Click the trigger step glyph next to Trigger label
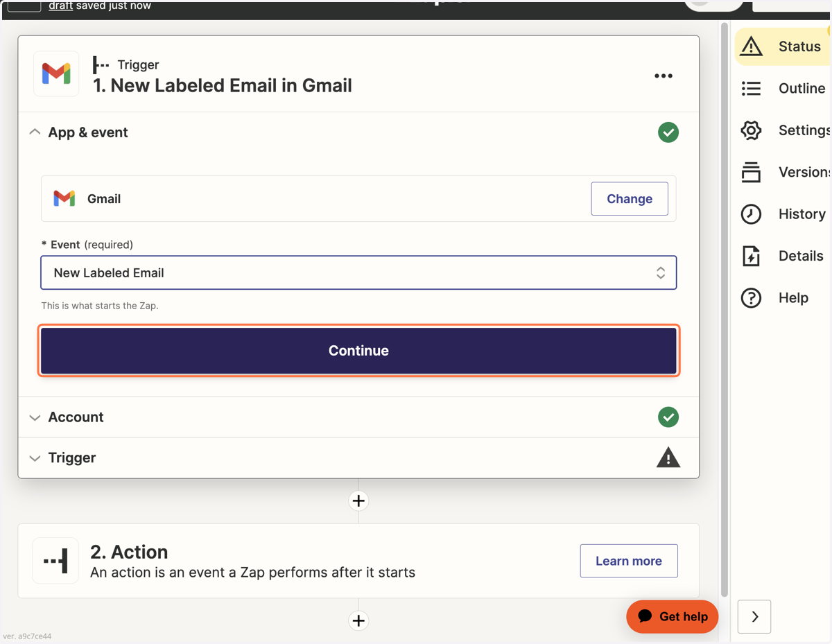The image size is (832, 644). [x=101, y=64]
